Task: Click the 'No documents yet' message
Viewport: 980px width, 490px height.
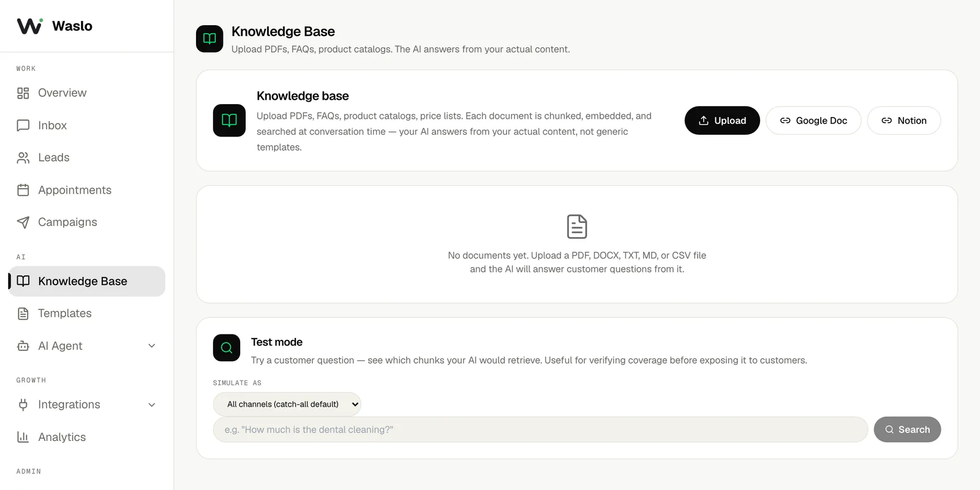Action: tap(577, 262)
